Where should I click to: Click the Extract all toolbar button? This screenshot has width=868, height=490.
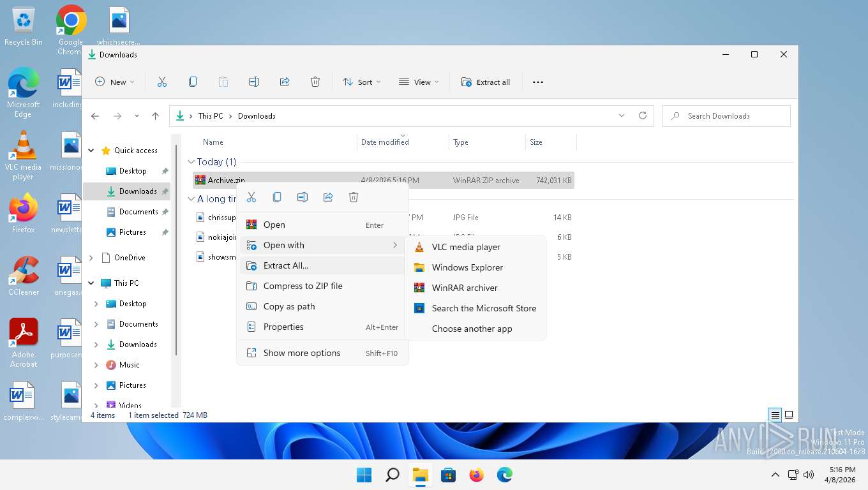486,82
